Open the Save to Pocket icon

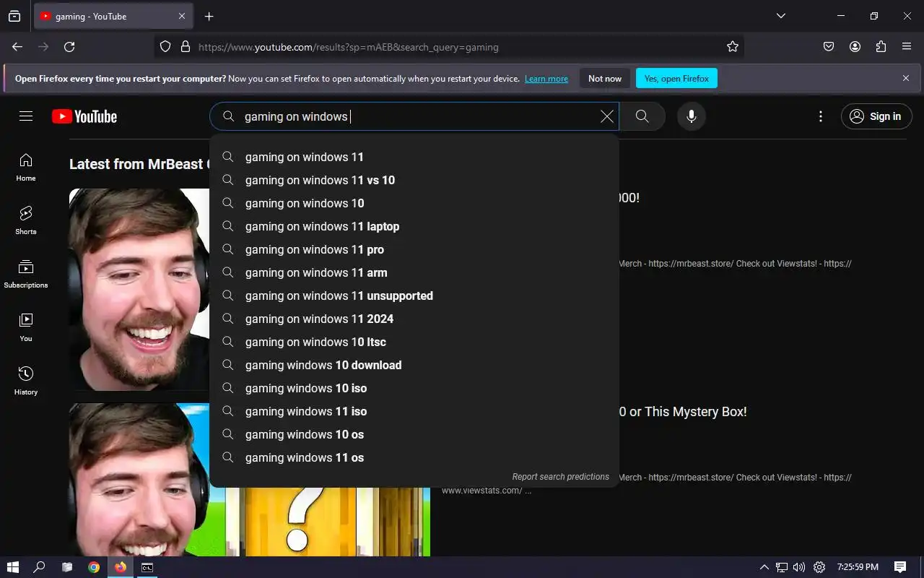tap(829, 47)
